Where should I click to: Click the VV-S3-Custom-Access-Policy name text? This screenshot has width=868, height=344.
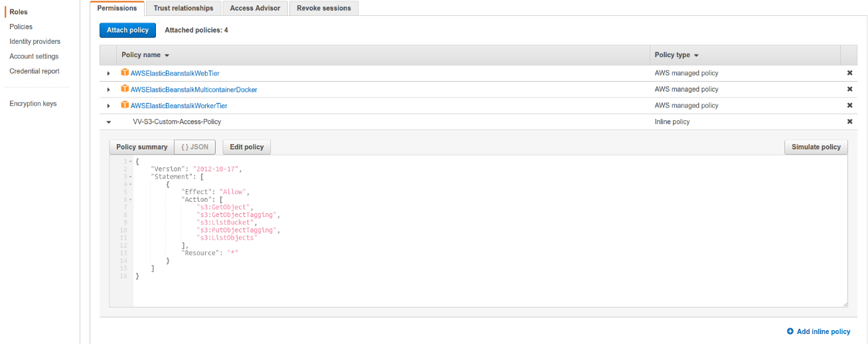177,122
